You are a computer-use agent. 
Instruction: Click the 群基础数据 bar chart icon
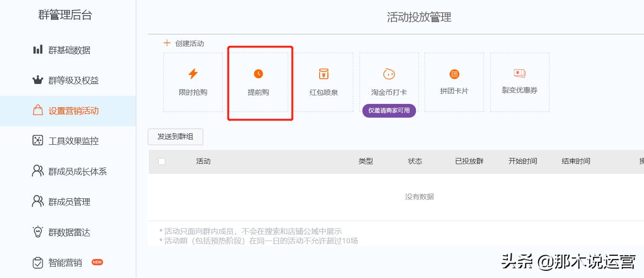point(38,50)
